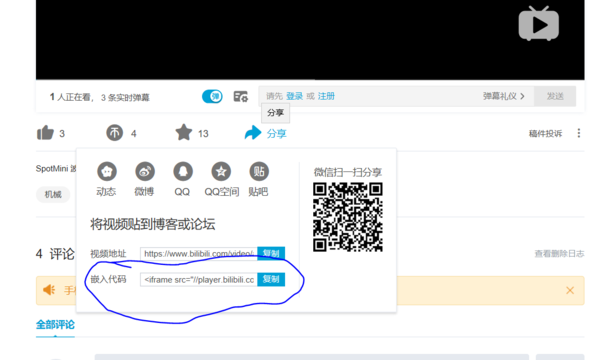The width and height of the screenshot is (600, 360).
Task: Click the star favorite icon
Action: 184,132
